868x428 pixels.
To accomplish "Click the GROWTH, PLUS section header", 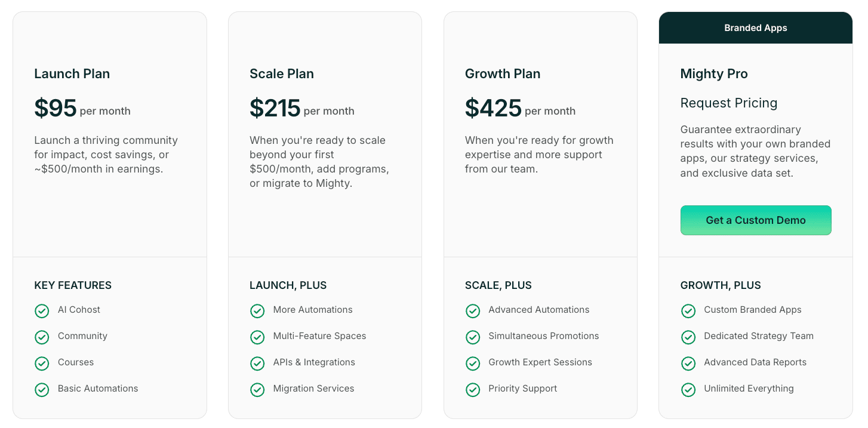I will [x=721, y=285].
